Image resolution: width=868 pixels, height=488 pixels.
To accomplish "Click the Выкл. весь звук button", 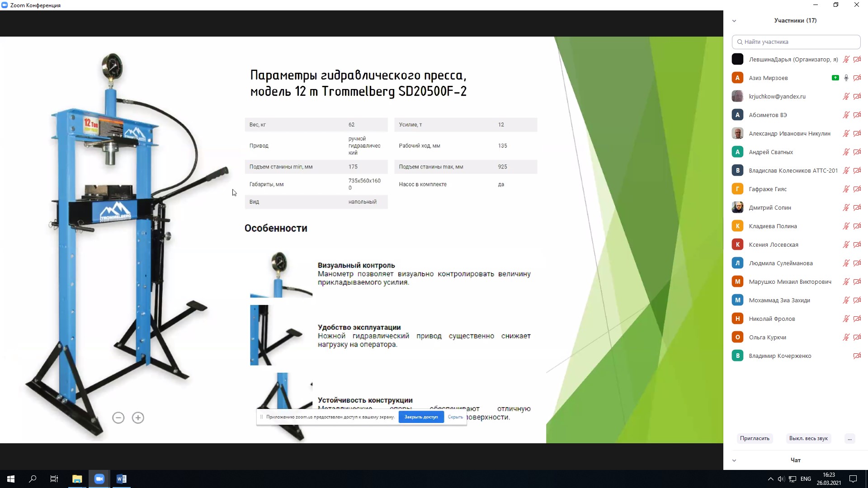I will click(x=808, y=438).
